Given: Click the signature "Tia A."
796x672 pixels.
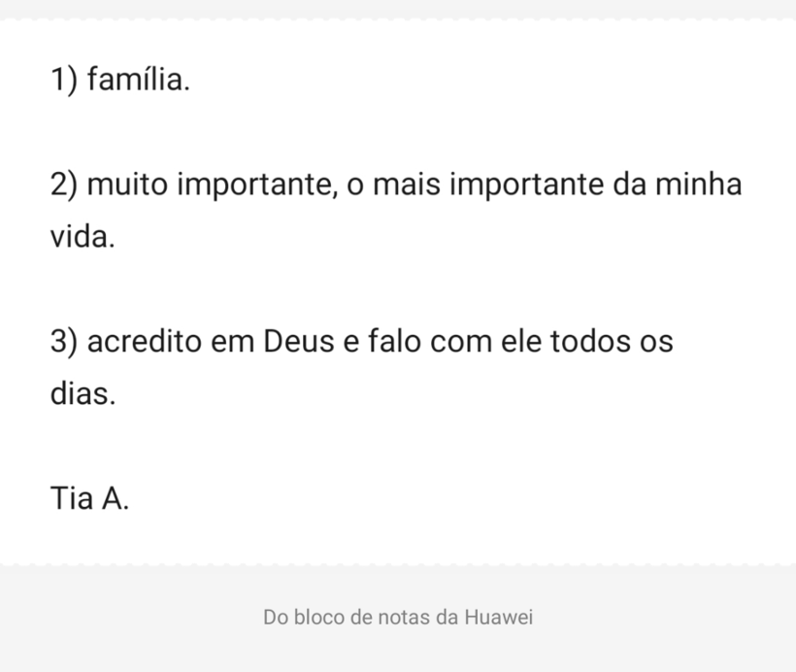Looking at the screenshot, I should (x=89, y=499).
